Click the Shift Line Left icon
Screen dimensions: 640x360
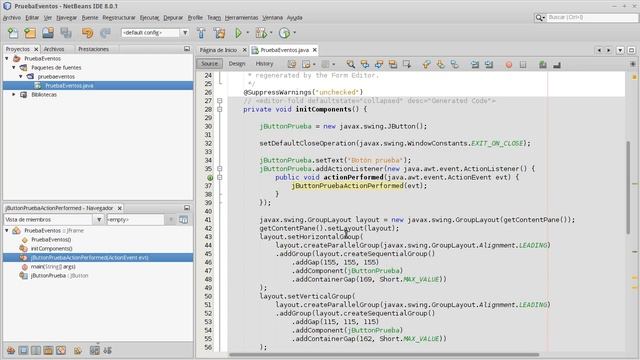tap(475, 64)
